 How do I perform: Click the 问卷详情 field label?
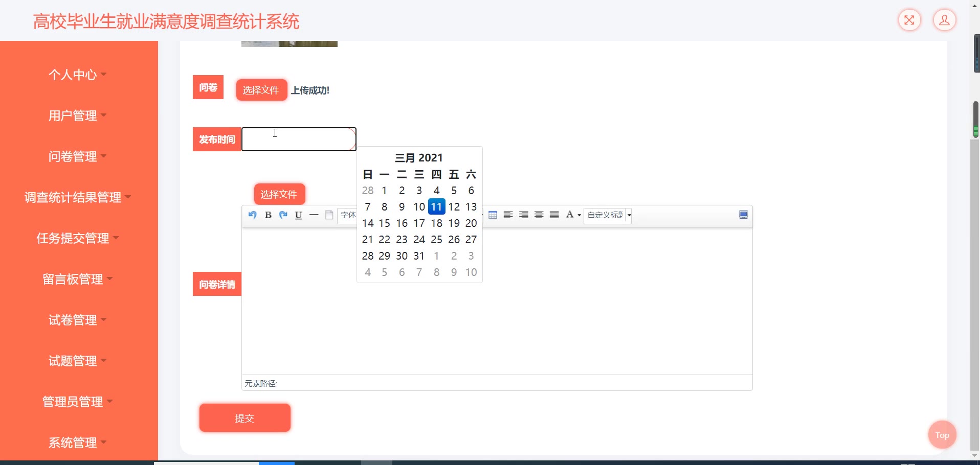217,284
